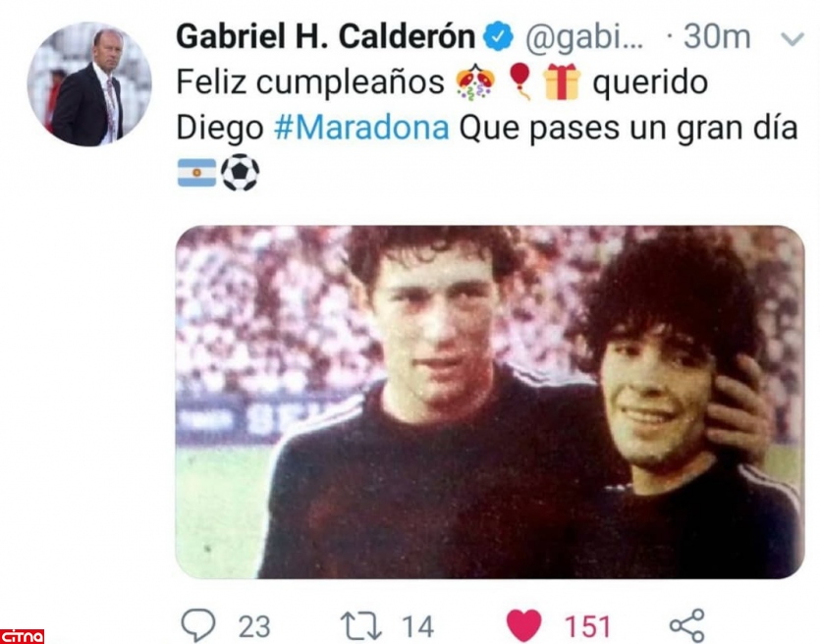Click the #Maradona hashtag link
The height and width of the screenshot is (644, 820).
pyautogui.click(x=361, y=128)
